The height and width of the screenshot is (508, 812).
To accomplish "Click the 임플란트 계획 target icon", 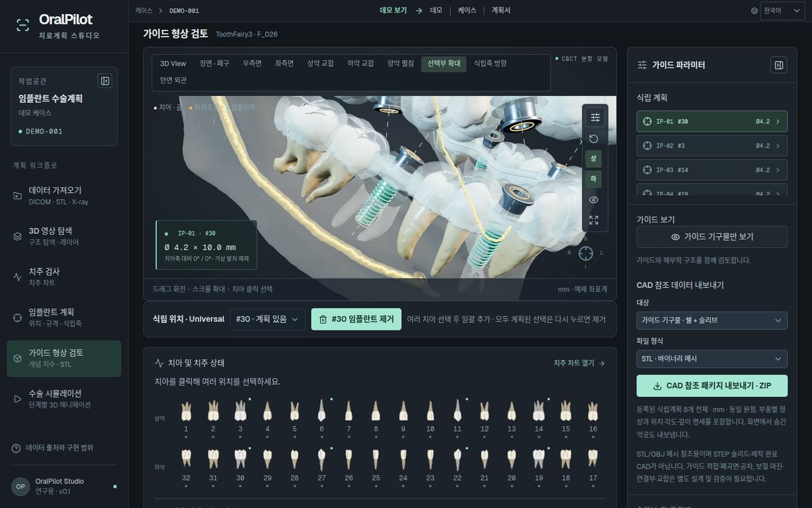I will pyautogui.click(x=18, y=318).
